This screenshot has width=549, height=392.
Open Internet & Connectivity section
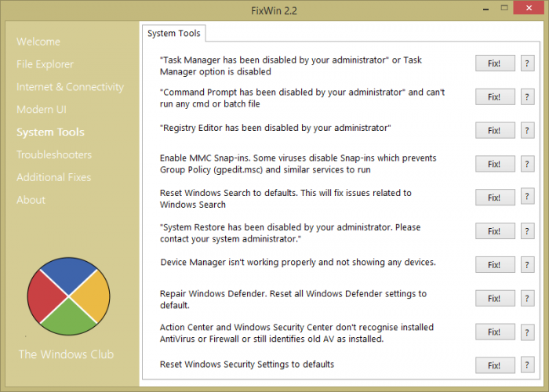[70, 87]
